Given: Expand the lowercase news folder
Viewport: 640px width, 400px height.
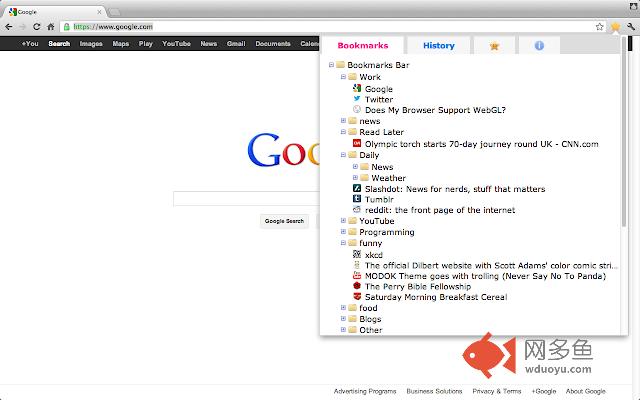Looking at the screenshot, I should (343, 120).
